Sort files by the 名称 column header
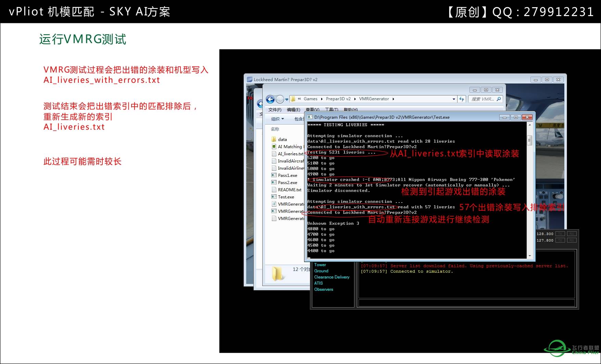Image resolution: width=601 pixels, height=364 pixels. [x=275, y=129]
